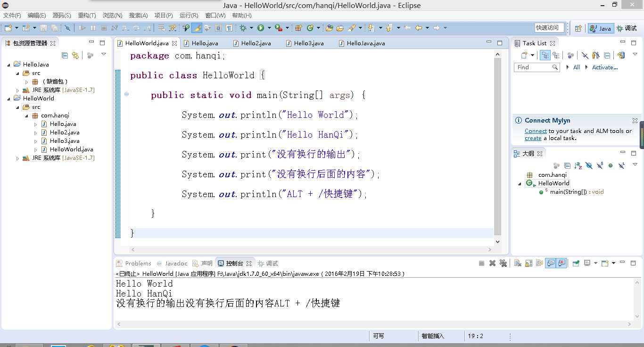Click Last Edit Location toolbar icon

coord(407,28)
